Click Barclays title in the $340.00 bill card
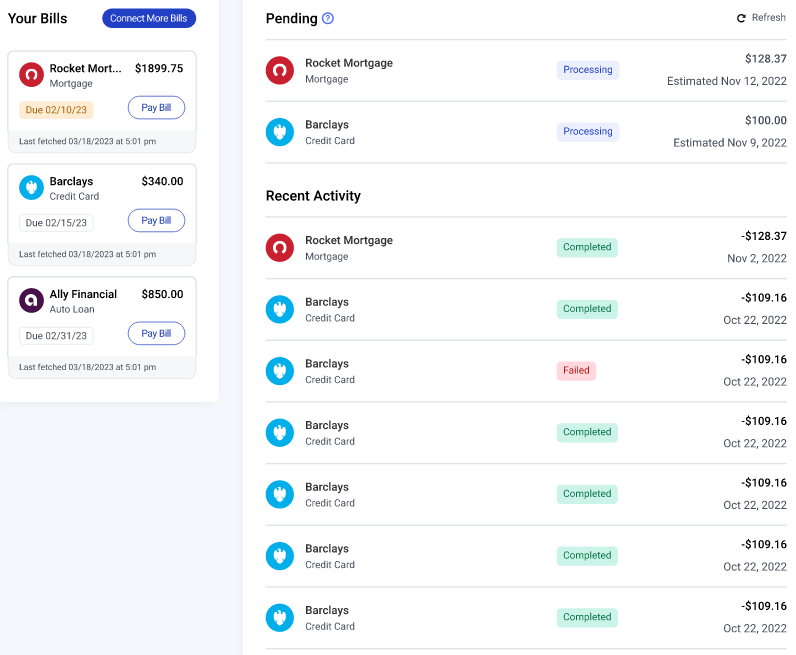The image size is (796, 655). 71,182
